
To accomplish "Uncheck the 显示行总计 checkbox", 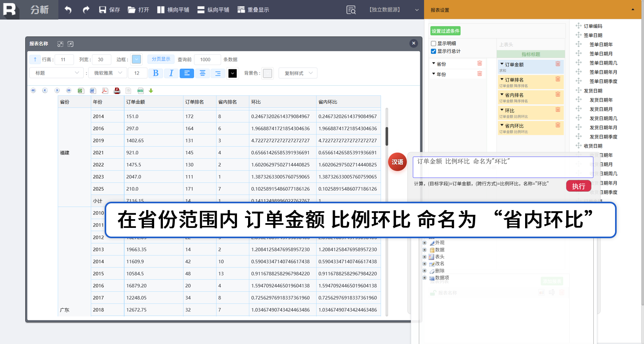I will pyautogui.click(x=434, y=52).
